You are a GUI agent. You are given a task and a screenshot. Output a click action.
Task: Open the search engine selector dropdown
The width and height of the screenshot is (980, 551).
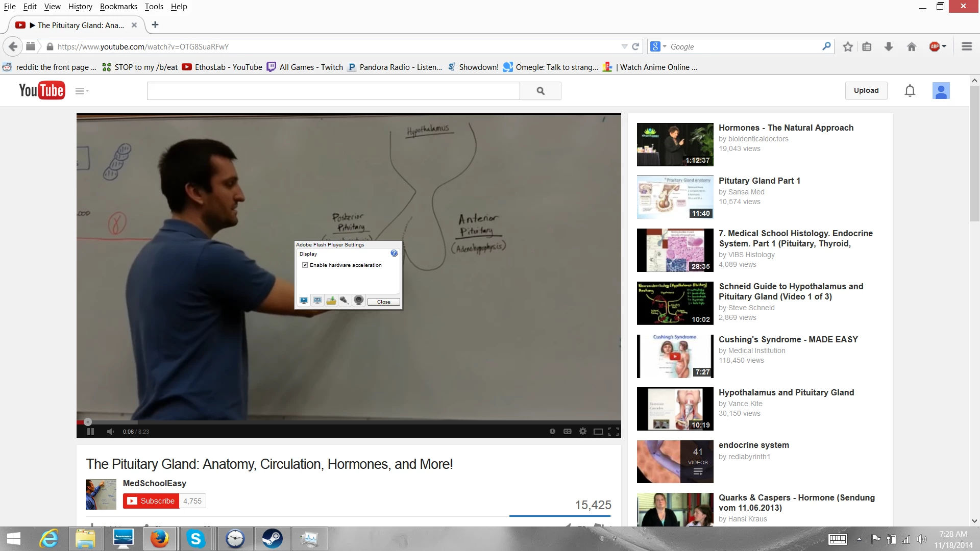(658, 46)
